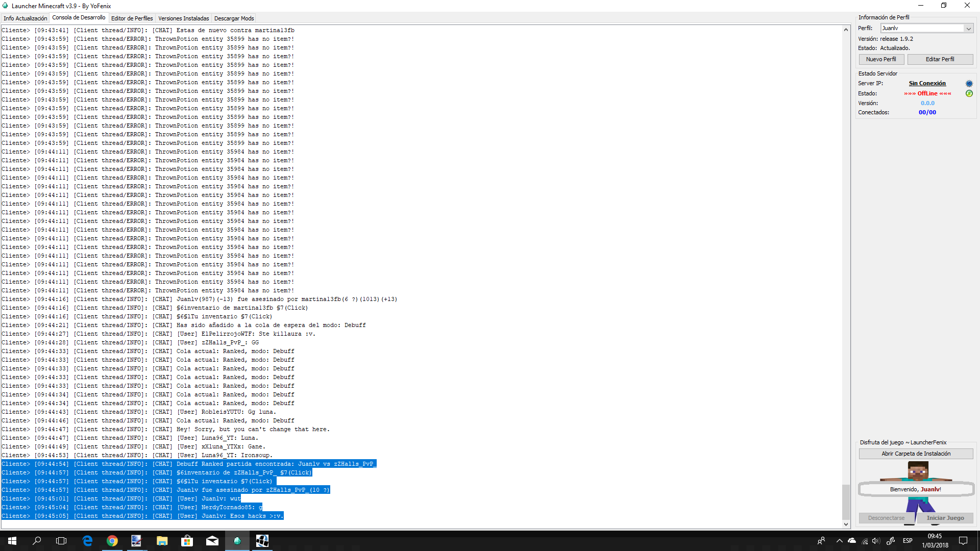Click log line 'Luna96_YT: Ironsoup.'

[x=137, y=456]
